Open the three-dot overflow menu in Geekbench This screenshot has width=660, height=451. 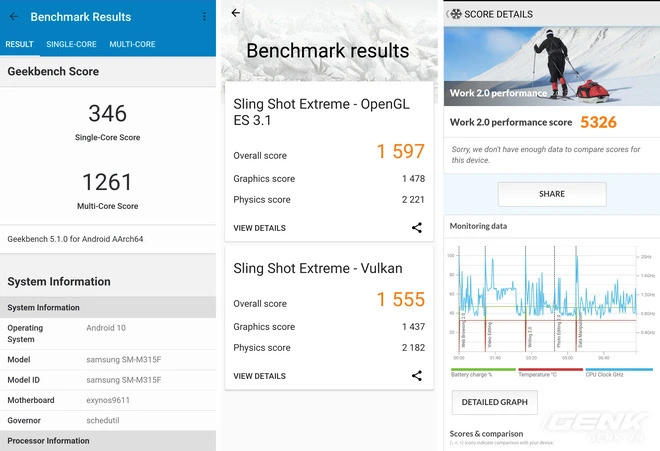[x=204, y=17]
